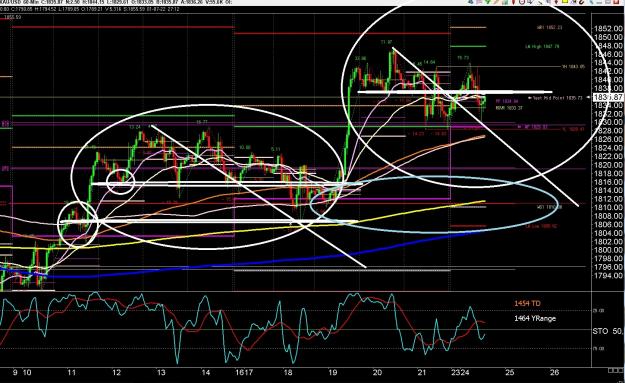The width and height of the screenshot is (625, 383).
Task: Click the 1850.00 price axis label
Action: [x=608, y=37]
